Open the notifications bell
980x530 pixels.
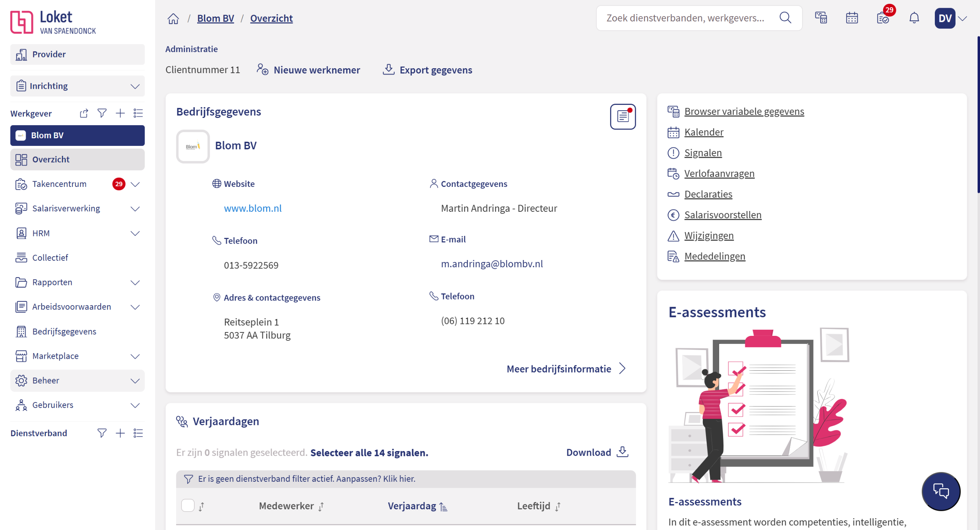pyautogui.click(x=914, y=18)
